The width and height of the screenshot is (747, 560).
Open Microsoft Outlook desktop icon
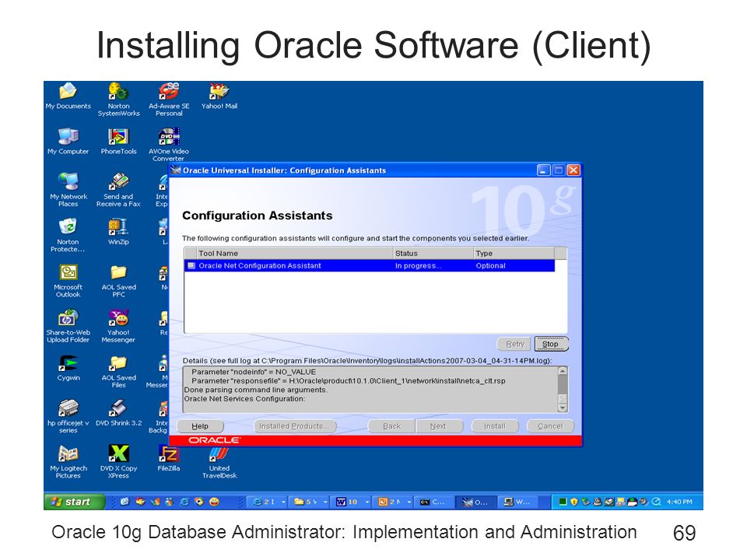pos(68,280)
